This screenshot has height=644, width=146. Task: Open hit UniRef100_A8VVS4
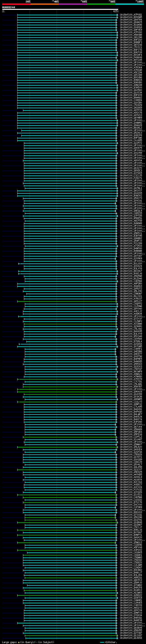131,161
